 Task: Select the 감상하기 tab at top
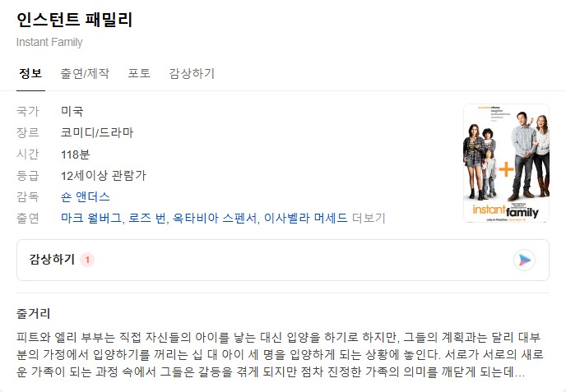[192, 74]
